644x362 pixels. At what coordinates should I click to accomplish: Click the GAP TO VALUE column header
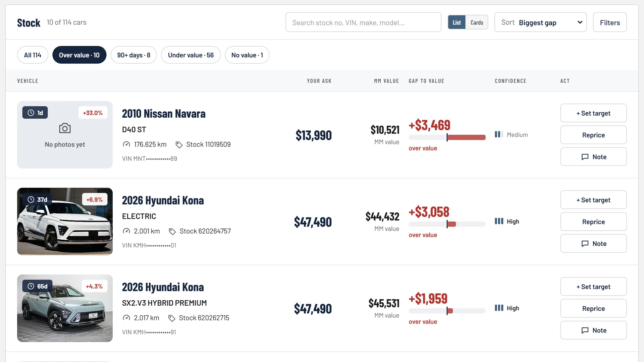426,81
